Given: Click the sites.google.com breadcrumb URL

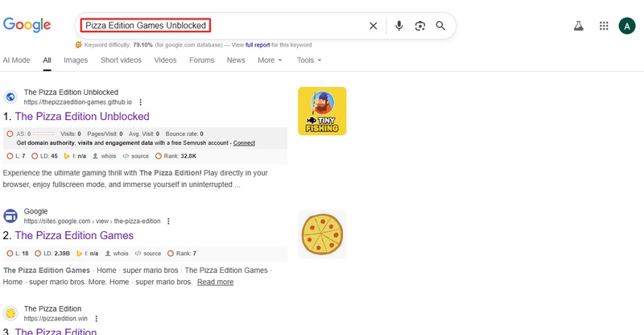Looking at the screenshot, I should coord(92,221).
